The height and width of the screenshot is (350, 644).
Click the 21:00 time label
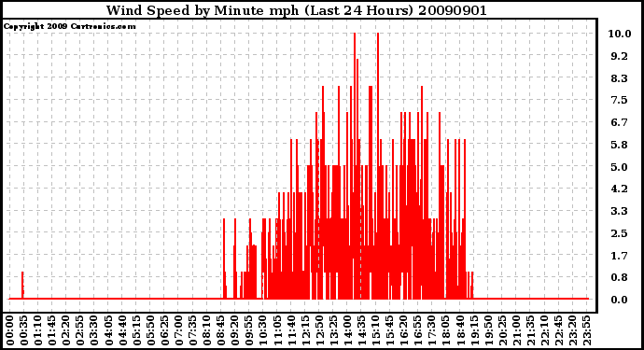point(516,330)
